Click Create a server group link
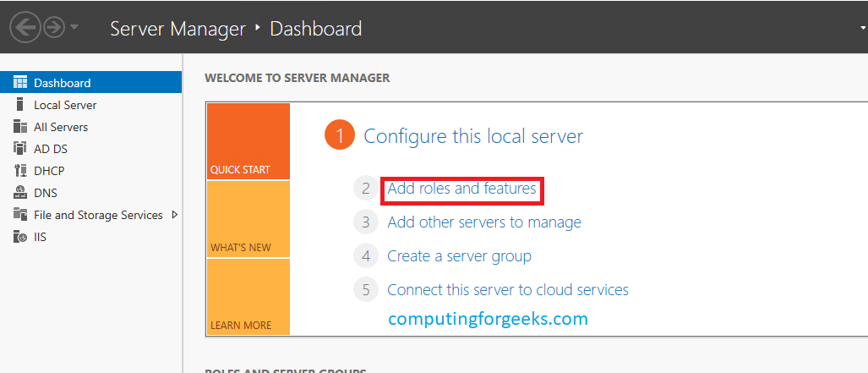 [x=459, y=256]
